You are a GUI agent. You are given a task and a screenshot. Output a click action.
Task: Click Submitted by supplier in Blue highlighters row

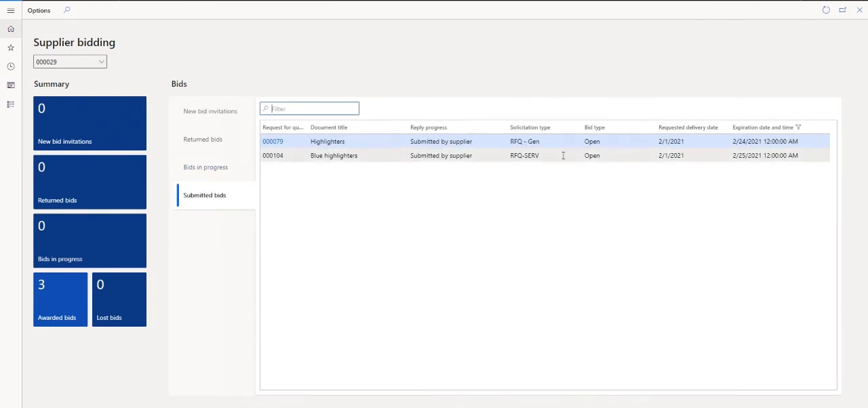[x=441, y=156]
